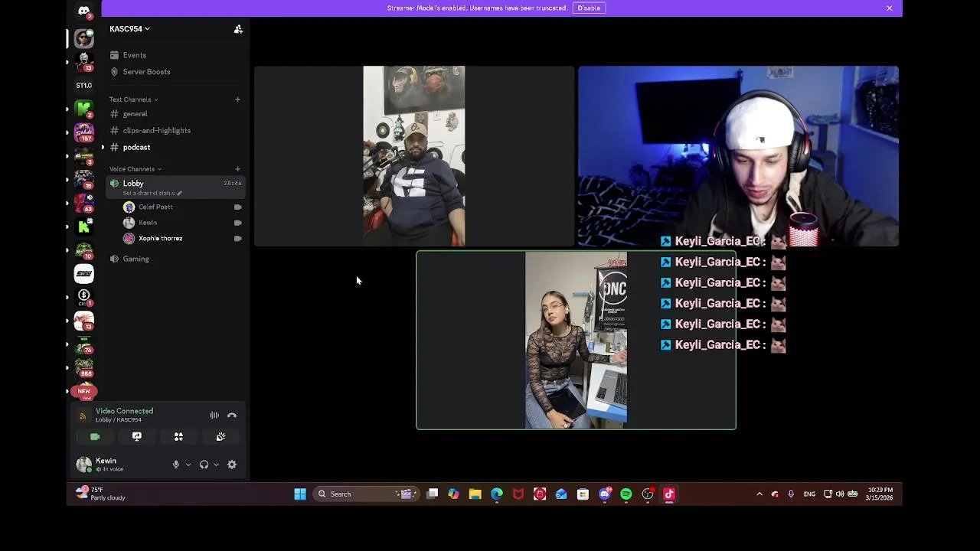This screenshot has width=980, height=551.
Task: Open audio output options arrow
Action: point(216,465)
